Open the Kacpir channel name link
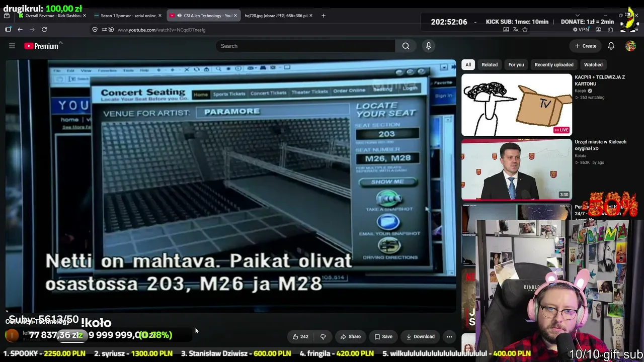Image resolution: width=644 pixels, height=362 pixels. coord(581,91)
